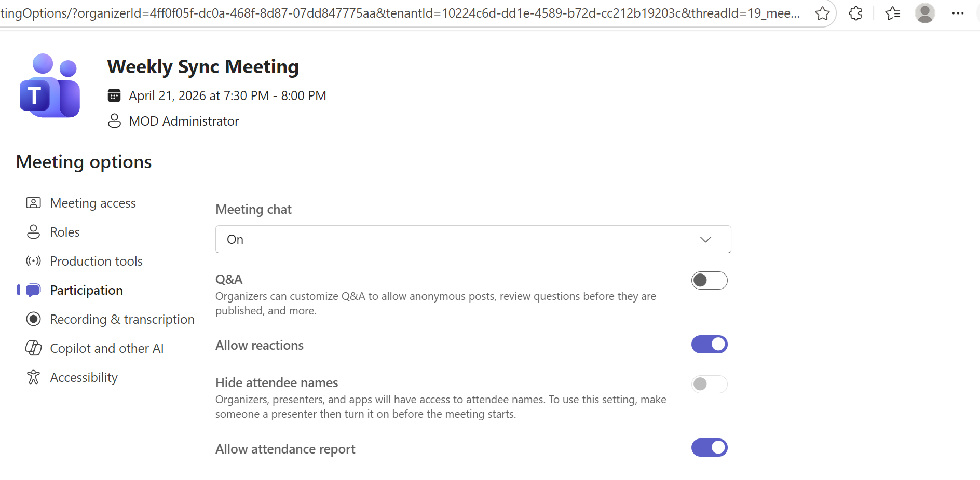Click the Microsoft Teams logo
This screenshot has width=980, height=480.
(x=50, y=86)
